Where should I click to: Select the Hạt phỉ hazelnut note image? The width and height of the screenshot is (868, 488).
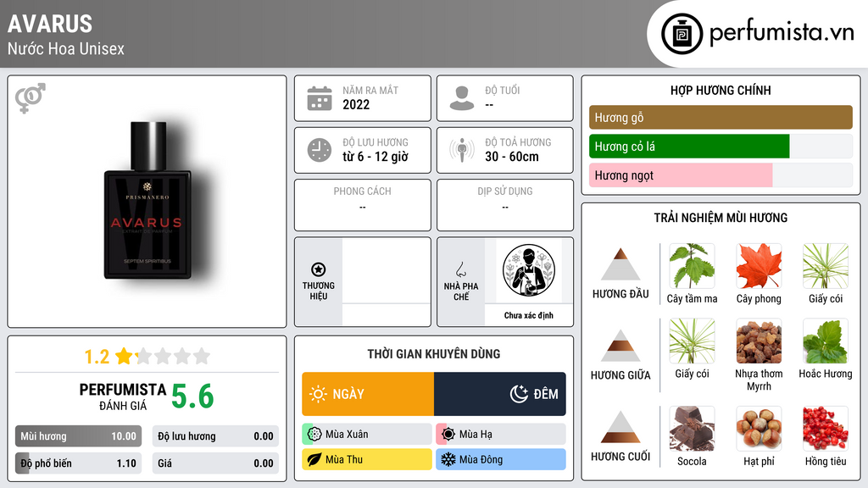(759, 429)
